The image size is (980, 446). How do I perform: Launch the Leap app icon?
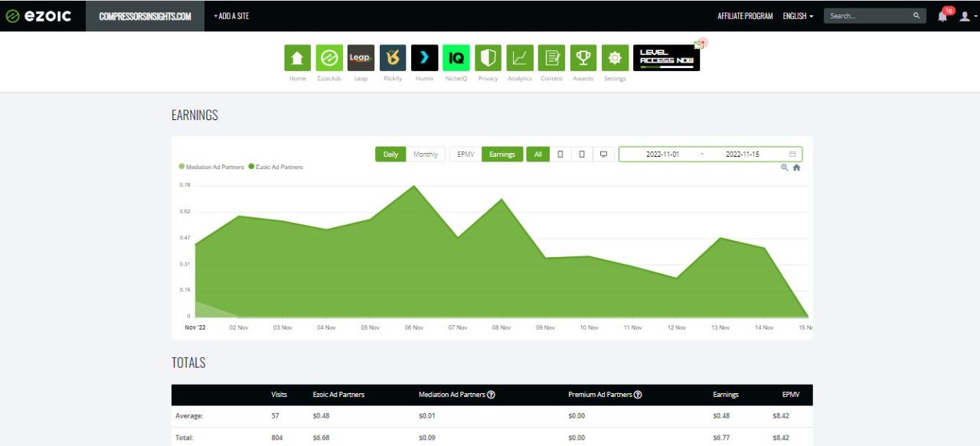click(x=361, y=57)
